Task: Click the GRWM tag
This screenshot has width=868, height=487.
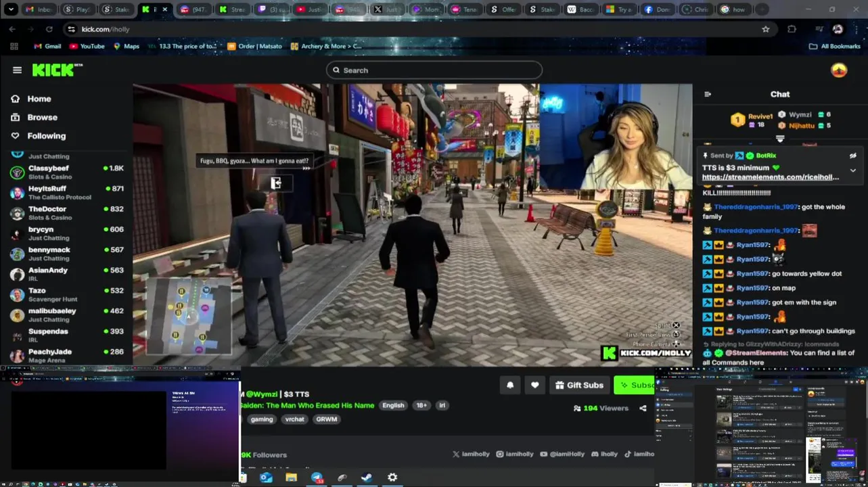Action: coord(326,419)
